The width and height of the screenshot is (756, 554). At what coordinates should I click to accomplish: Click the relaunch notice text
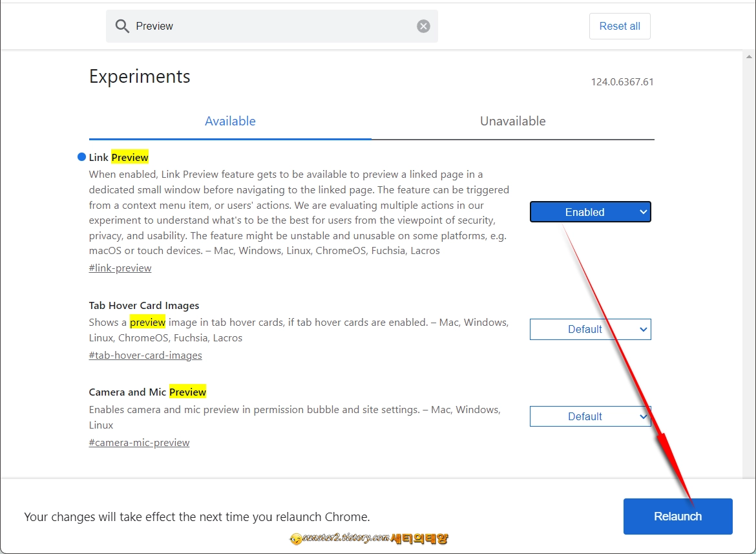(196, 517)
